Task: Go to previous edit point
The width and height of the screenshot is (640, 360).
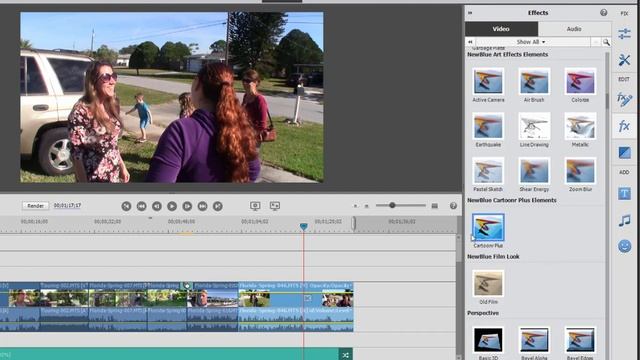Action: (x=126, y=206)
